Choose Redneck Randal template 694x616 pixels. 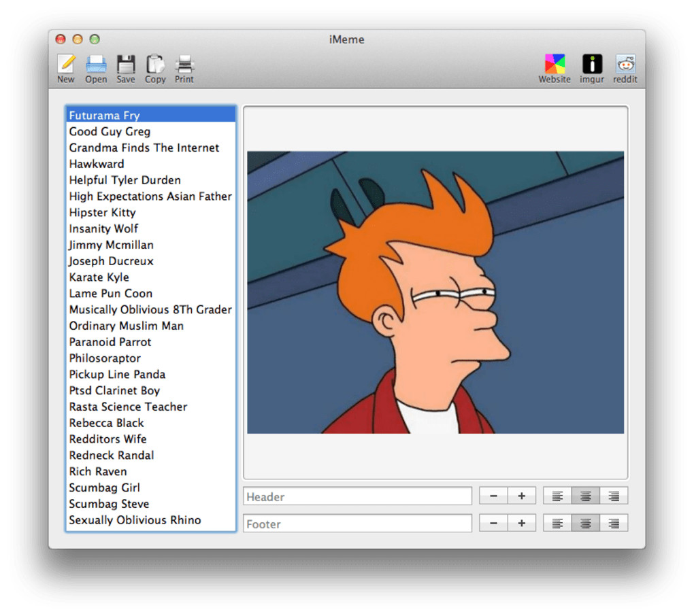[151, 456]
